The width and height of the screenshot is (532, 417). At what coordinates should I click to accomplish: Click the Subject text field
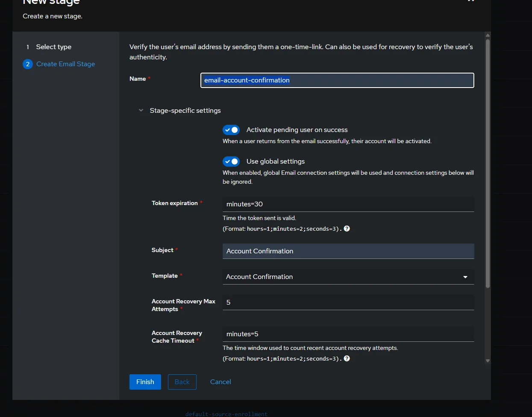pos(348,251)
